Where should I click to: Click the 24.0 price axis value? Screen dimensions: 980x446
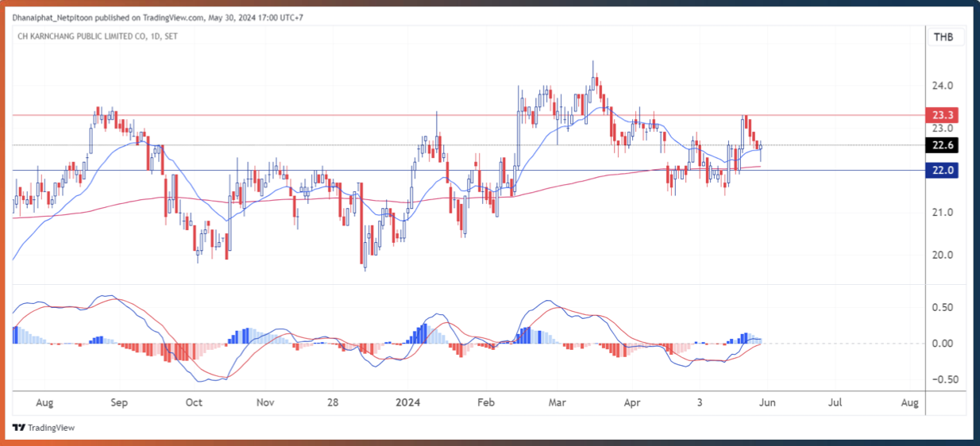[943, 86]
